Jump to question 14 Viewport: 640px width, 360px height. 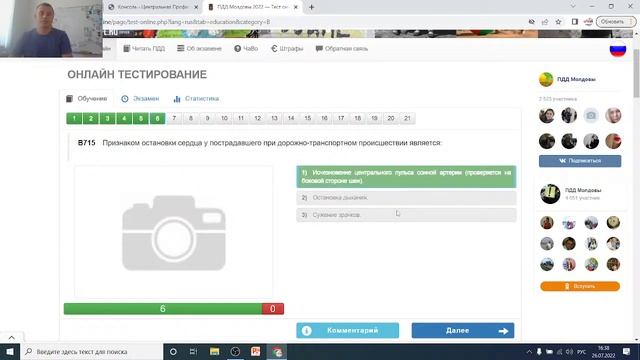[291, 118]
